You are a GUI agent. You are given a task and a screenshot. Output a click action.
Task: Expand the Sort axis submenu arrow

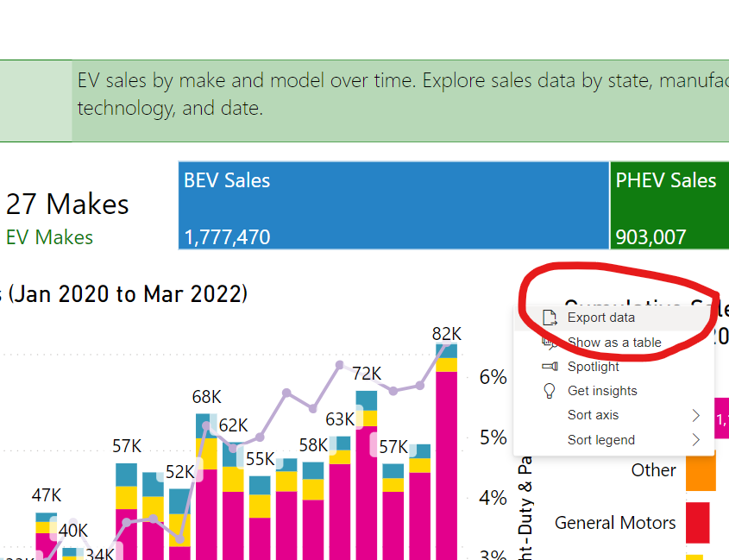pos(695,415)
